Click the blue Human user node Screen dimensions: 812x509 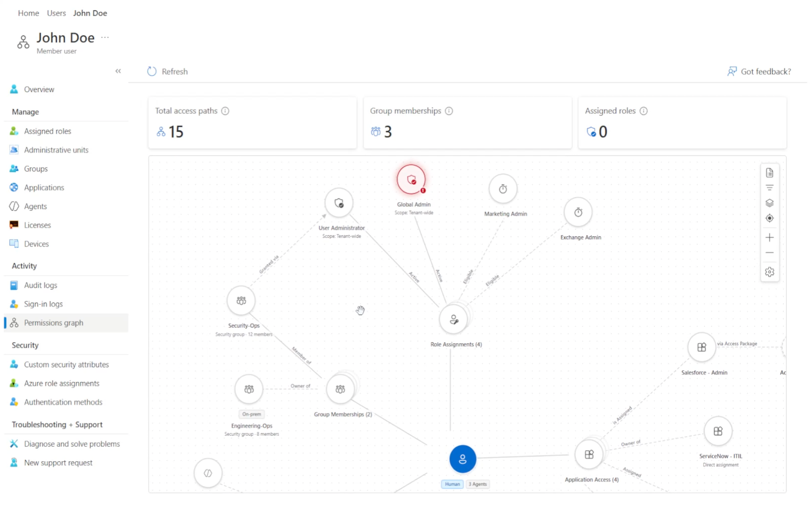[x=462, y=459]
